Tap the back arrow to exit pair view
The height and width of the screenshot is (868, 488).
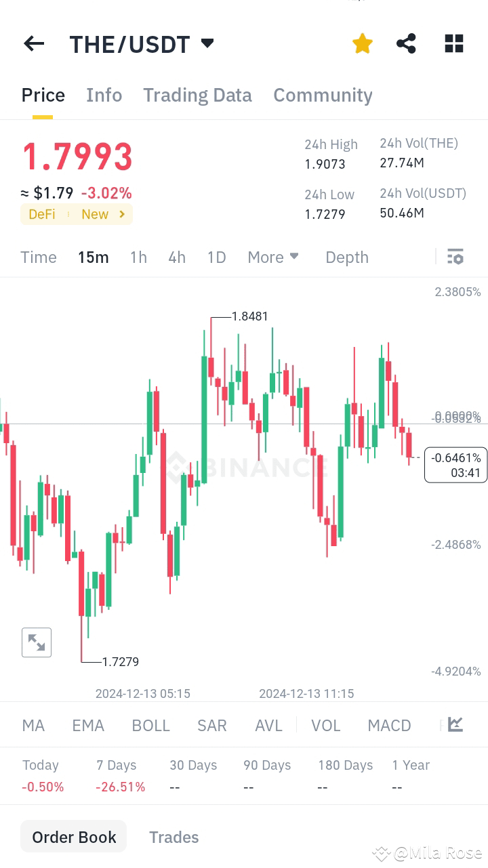(x=33, y=43)
